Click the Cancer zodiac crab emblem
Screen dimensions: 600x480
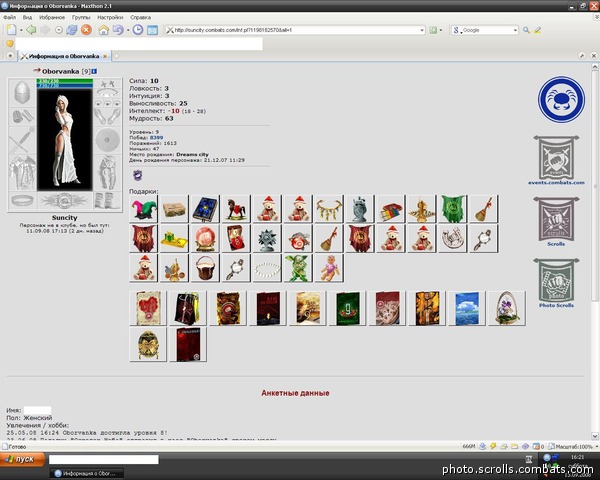[561, 99]
